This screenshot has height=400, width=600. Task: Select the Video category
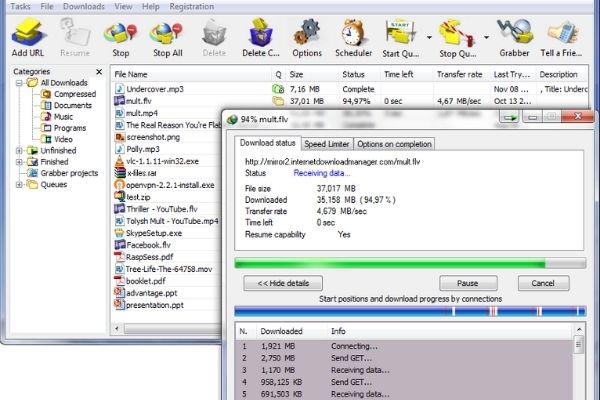click(x=63, y=139)
